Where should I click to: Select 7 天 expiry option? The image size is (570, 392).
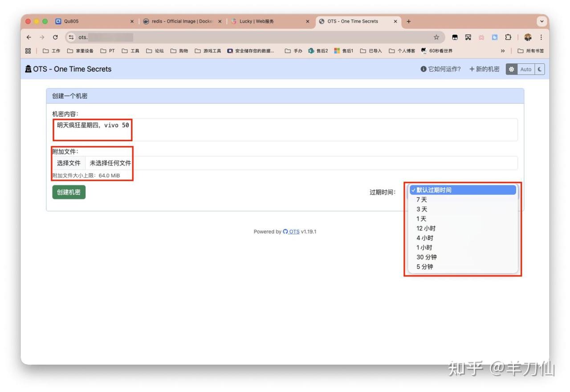(x=422, y=200)
